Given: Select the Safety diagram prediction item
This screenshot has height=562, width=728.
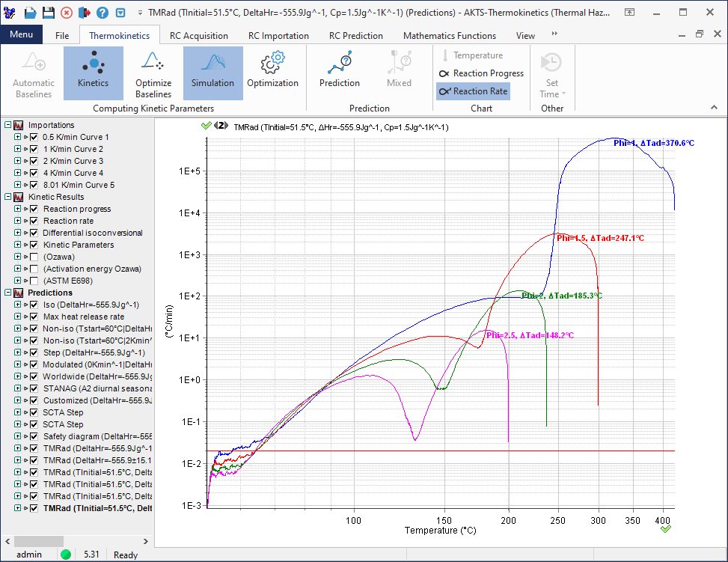Looking at the screenshot, I should click(x=97, y=436).
